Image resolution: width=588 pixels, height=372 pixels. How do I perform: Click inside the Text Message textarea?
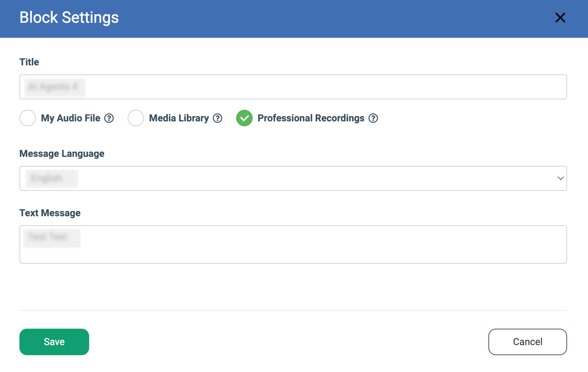tap(293, 244)
